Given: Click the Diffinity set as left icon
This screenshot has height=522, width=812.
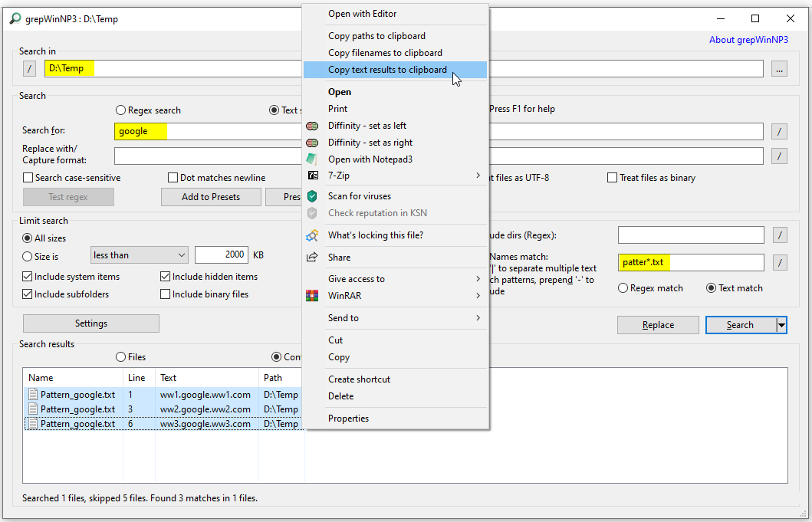Looking at the screenshot, I should 312,126.
